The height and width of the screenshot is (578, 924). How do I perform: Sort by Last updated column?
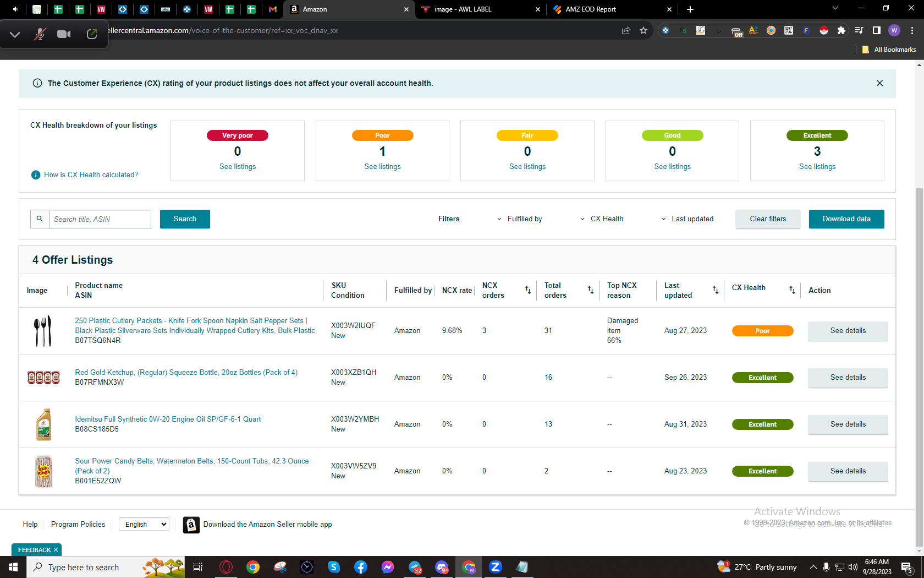[716, 290]
